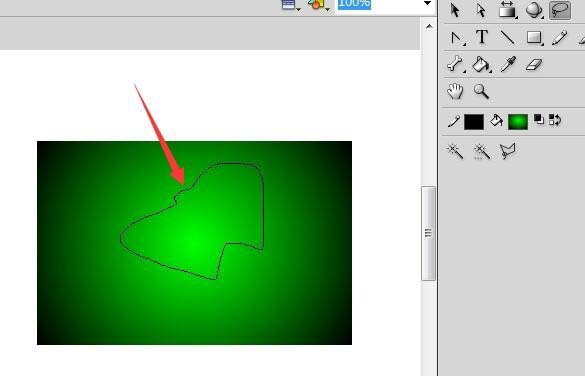Open Magic Wand settings option
This screenshot has height=376, width=585.
pyautogui.click(x=482, y=152)
